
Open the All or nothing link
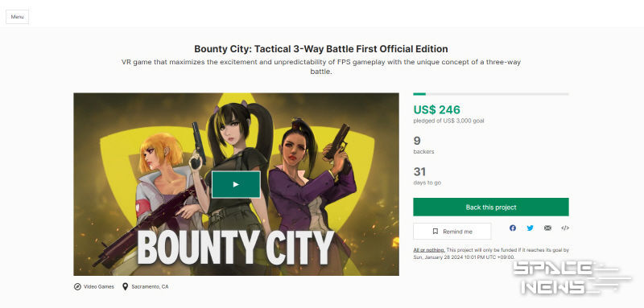click(x=429, y=250)
